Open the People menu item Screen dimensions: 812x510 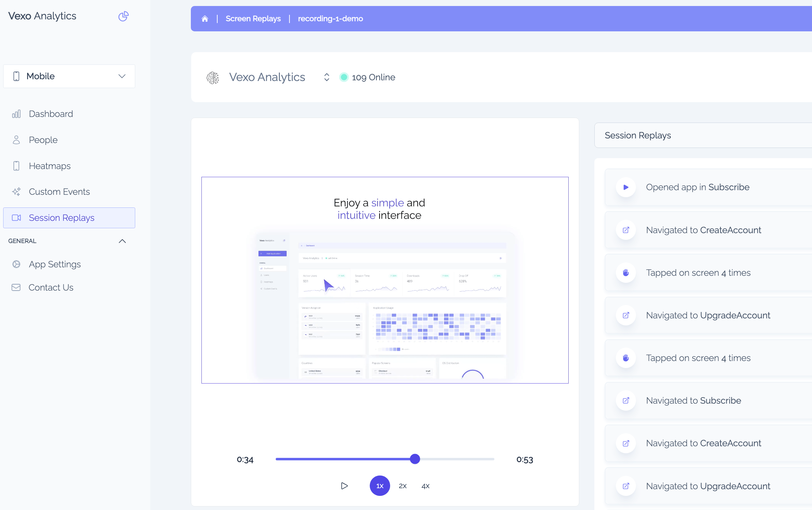tap(43, 140)
